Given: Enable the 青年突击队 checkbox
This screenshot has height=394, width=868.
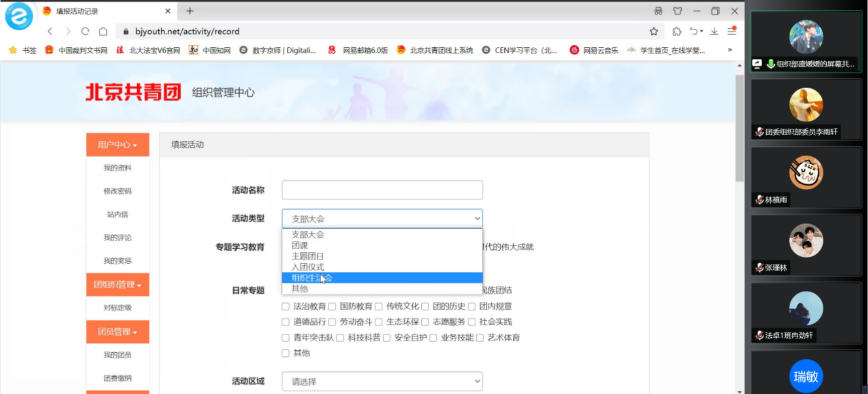Looking at the screenshot, I should 285,338.
